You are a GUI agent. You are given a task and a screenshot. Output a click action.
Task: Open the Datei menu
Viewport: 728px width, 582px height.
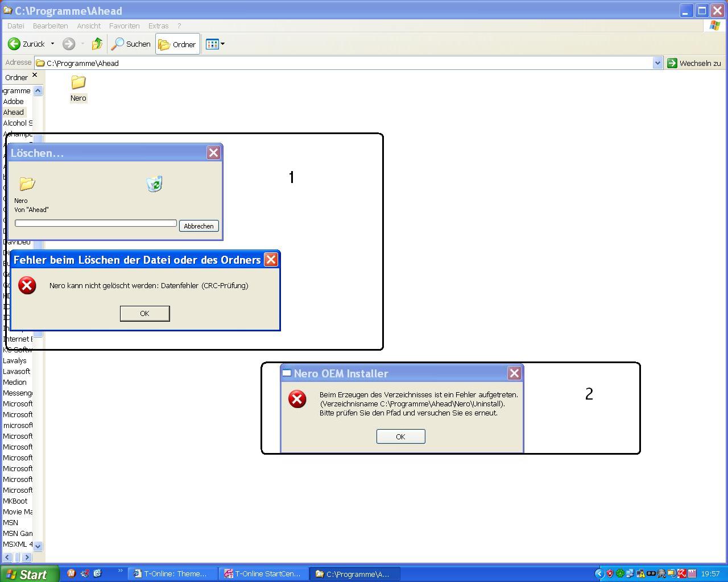click(x=15, y=26)
